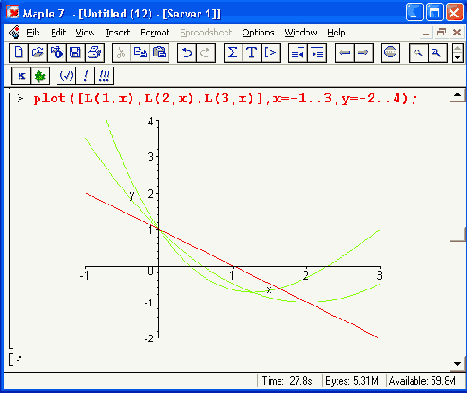Screen dimensions: 467x393
Task: Click the worksheet scrollbar down arrow
Action: pos(457,364)
